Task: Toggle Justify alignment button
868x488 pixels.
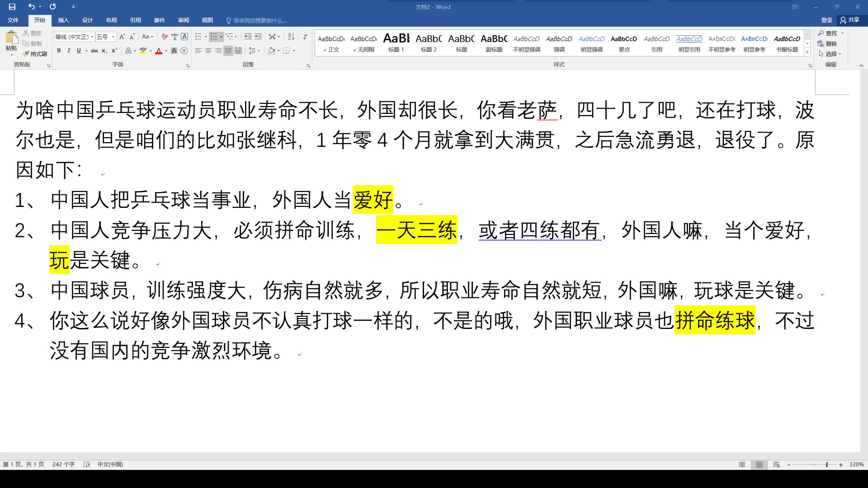Action: 228,51
